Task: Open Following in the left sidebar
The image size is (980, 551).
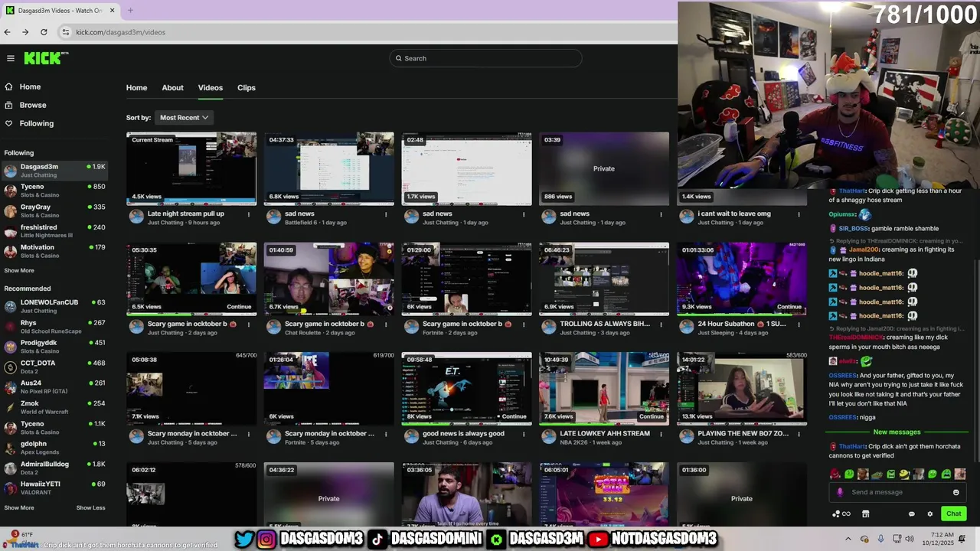Action: (x=29, y=123)
